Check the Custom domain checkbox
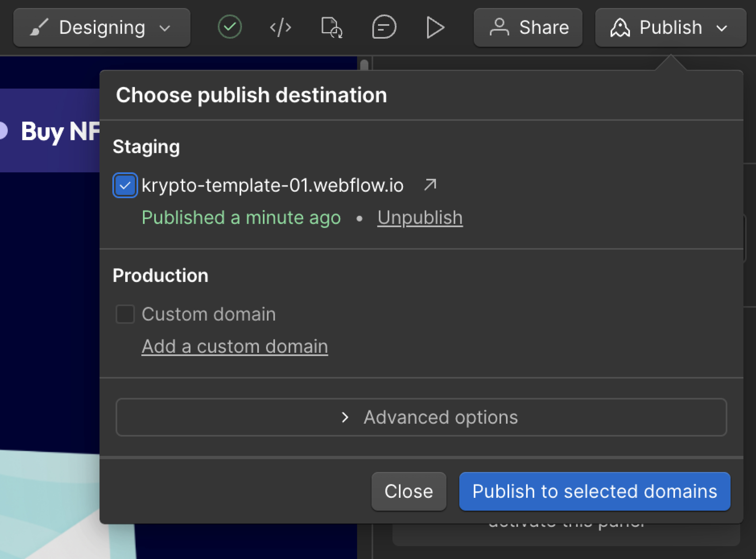Screen dimensions: 756x559 pos(125,314)
